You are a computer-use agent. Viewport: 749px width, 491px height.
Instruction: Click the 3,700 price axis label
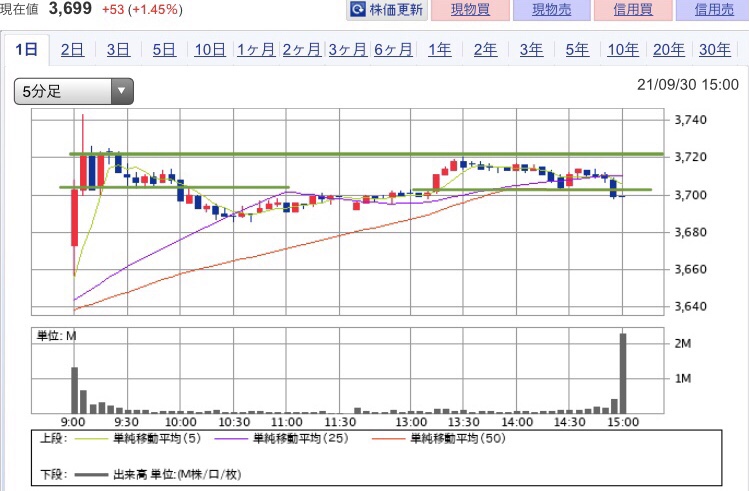(x=690, y=195)
